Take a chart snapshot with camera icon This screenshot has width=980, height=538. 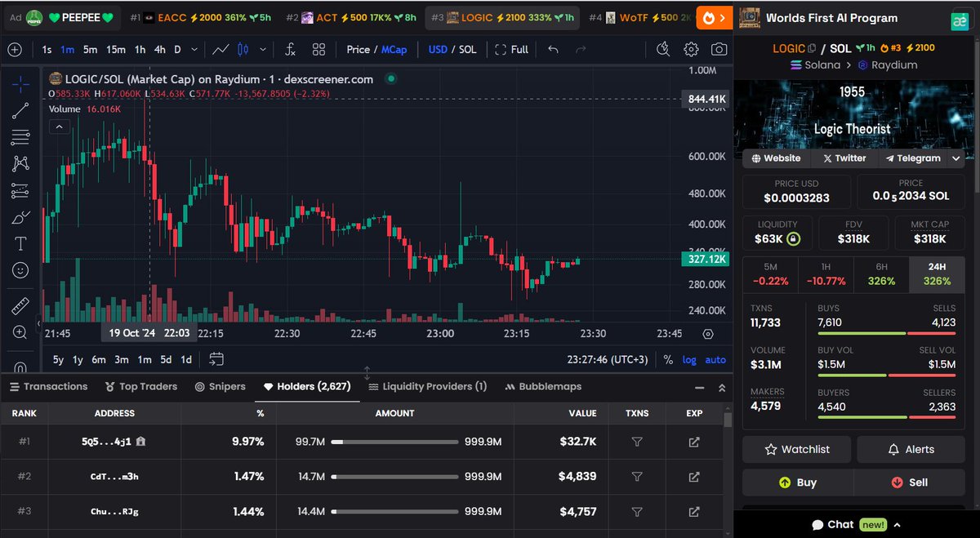[719, 50]
